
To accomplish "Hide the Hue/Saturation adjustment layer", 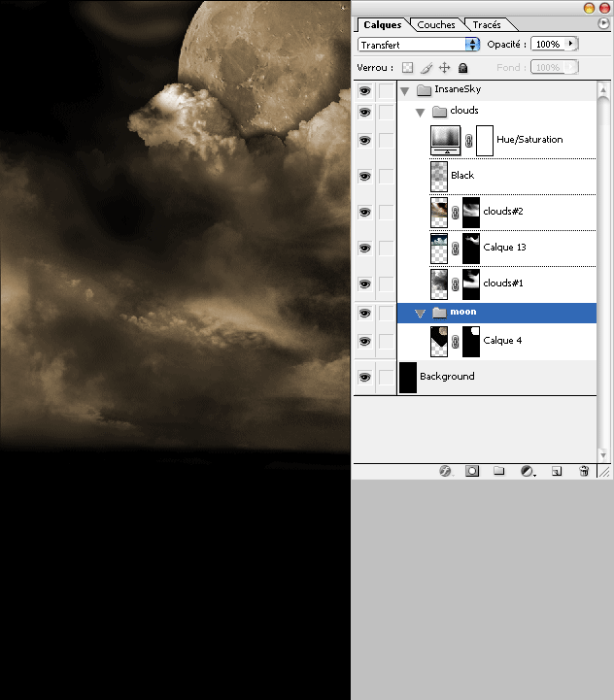I will pos(365,141).
